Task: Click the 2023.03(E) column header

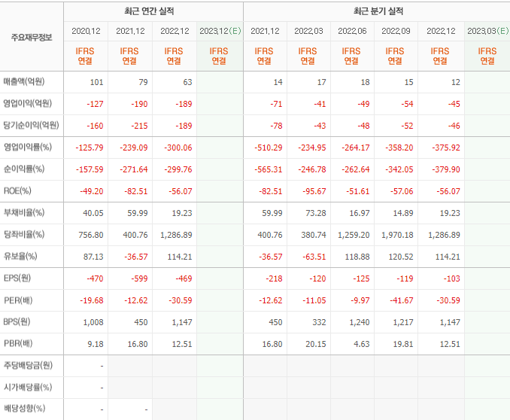Action: (x=487, y=31)
